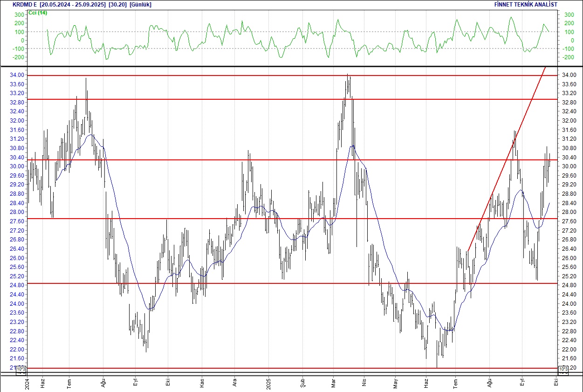This screenshot has width=583, height=392.
Task: Click the 10^3 scale box at bottom right
Action: point(563,370)
